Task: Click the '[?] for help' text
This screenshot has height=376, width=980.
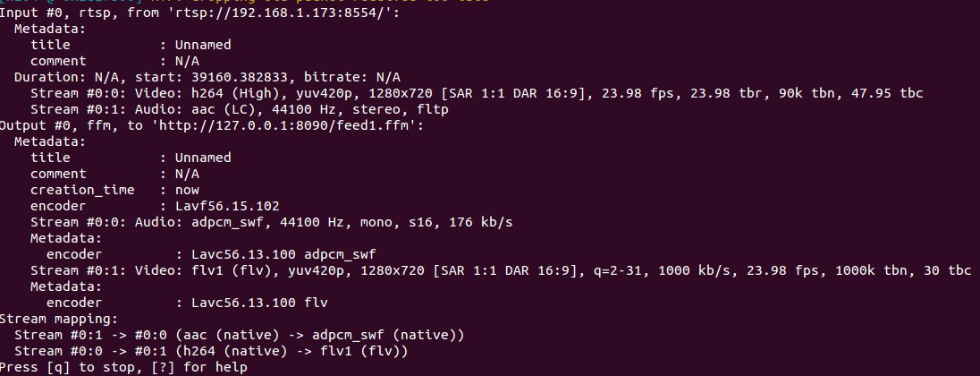Action: click(x=200, y=367)
